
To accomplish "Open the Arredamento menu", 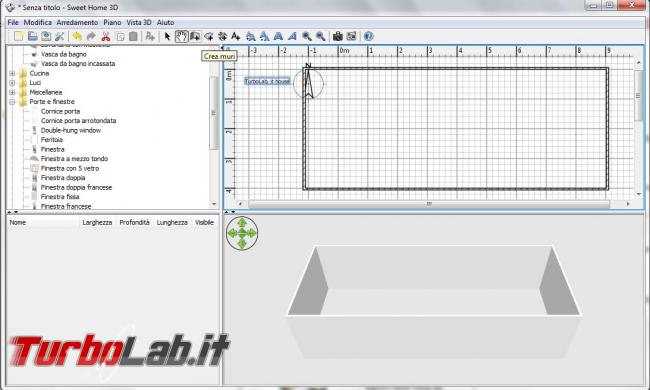I will coord(77,22).
